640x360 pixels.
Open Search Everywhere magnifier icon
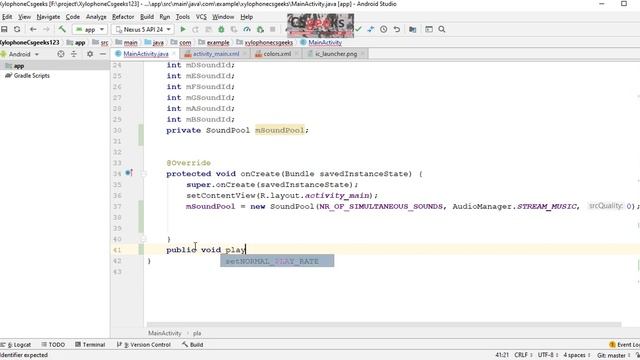(442, 29)
